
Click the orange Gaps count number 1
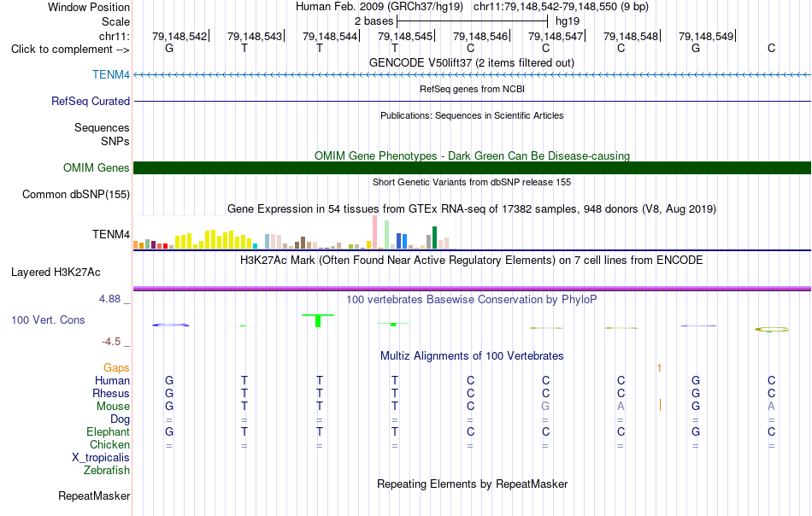coord(659,368)
